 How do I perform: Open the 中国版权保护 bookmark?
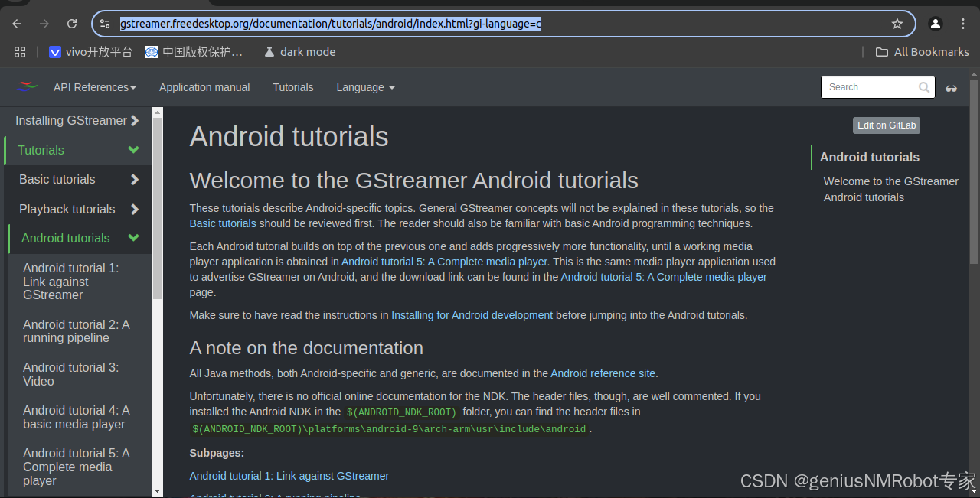[x=194, y=52]
